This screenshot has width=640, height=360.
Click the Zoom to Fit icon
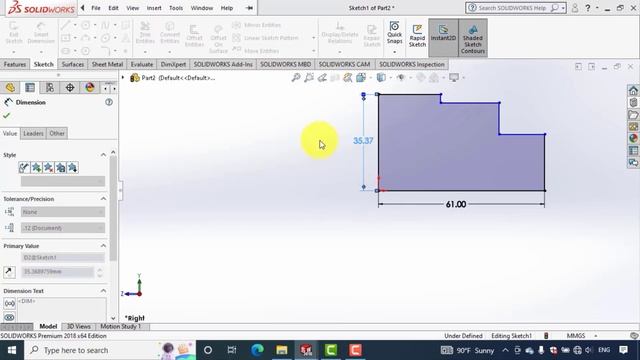(x=296, y=77)
